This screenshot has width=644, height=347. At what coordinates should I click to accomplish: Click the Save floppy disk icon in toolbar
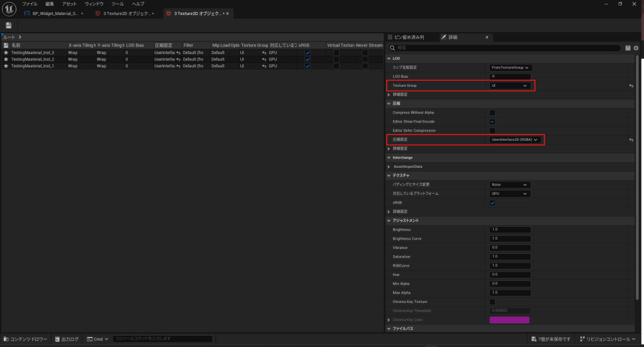pos(9,25)
